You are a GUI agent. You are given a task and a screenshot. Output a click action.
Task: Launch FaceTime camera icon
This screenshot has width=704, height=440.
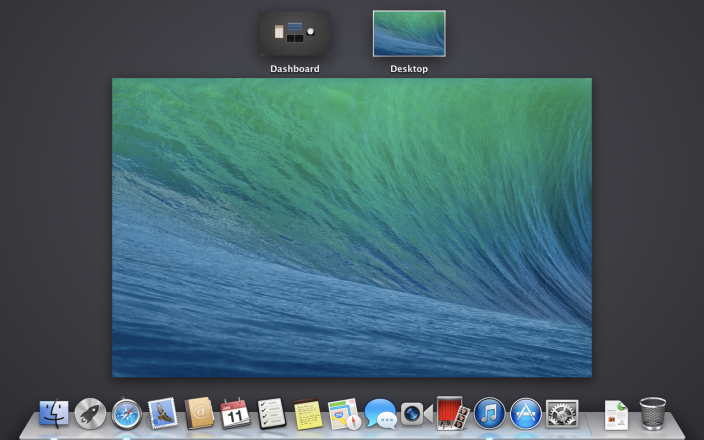coord(415,413)
